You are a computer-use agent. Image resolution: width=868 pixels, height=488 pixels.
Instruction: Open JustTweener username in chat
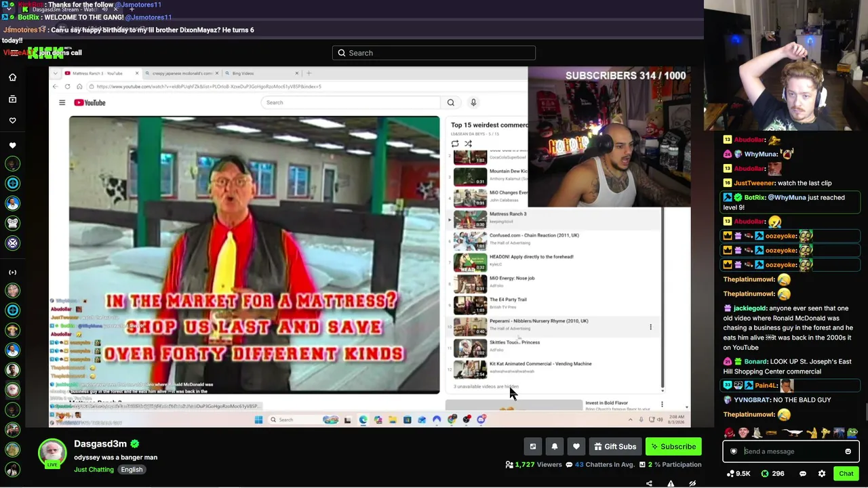(754, 183)
